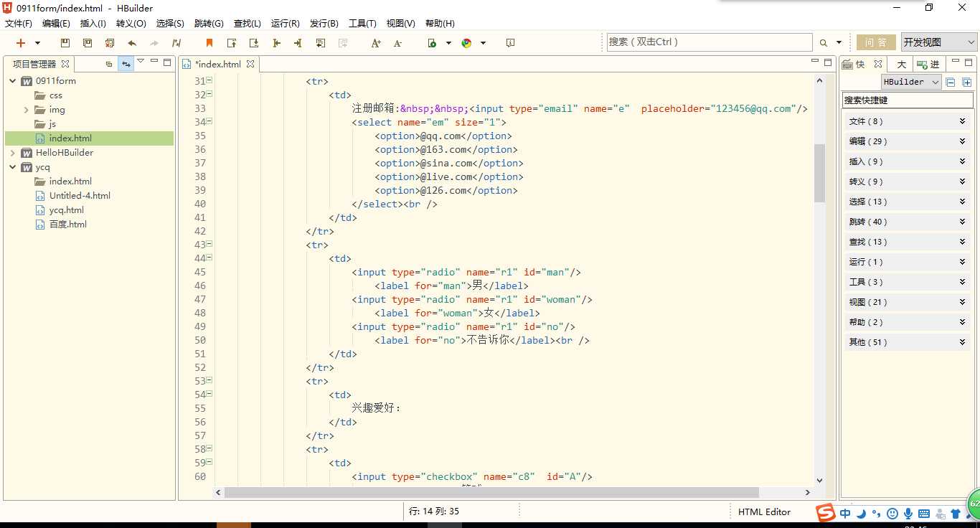Click the scroll-right arrow on the editor's horizontal scrollbar
The width and height of the screenshot is (980, 528).
pyautogui.click(x=807, y=493)
